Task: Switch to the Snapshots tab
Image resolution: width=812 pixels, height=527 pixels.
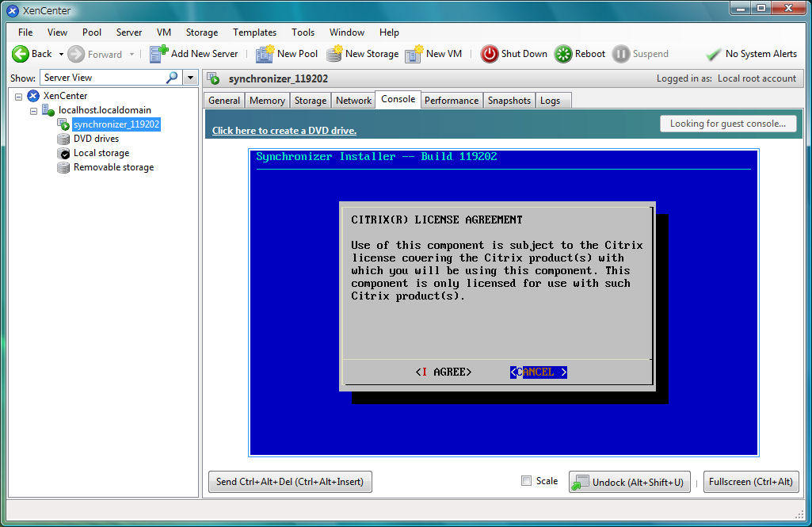Action: (x=509, y=101)
